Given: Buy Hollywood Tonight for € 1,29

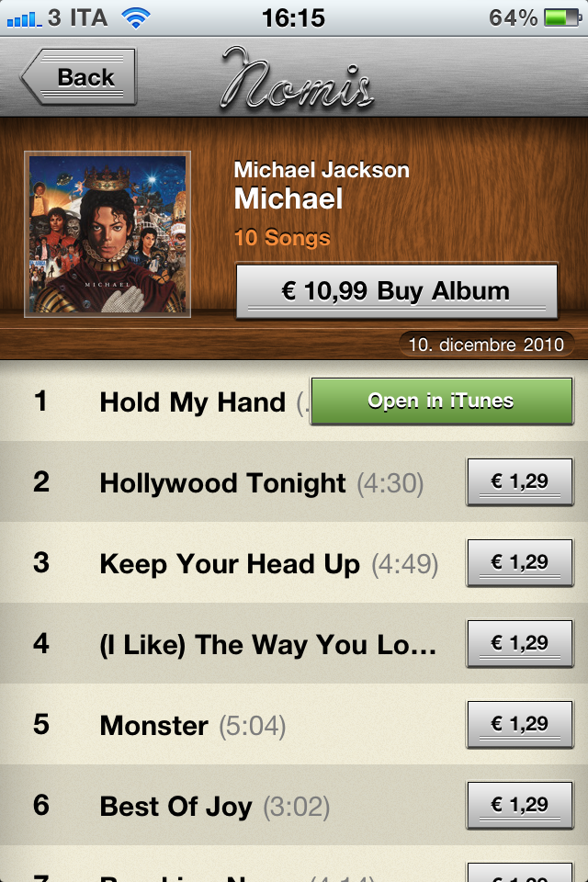Looking at the screenshot, I should pos(520,481).
